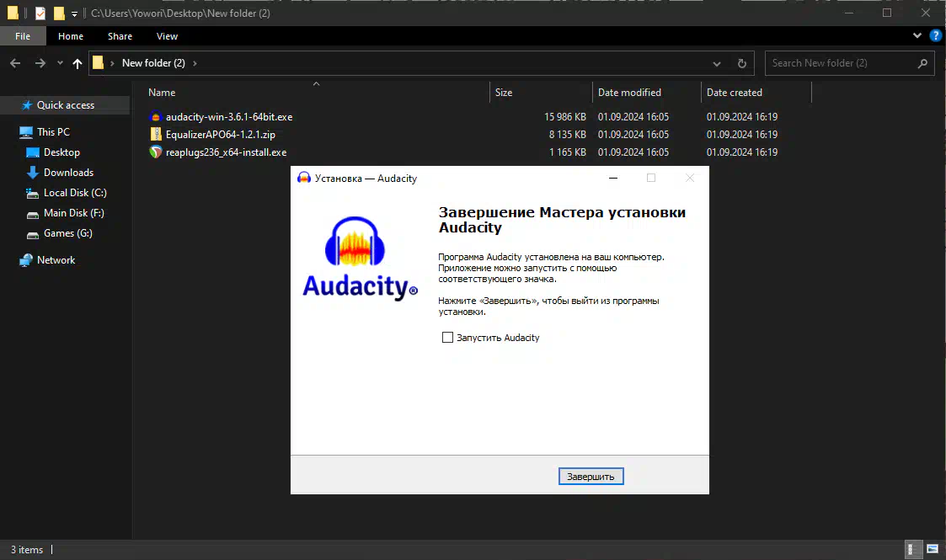This screenshot has width=946, height=560.
Task: Open Downloads in navigation pane
Action: pyautogui.click(x=68, y=173)
